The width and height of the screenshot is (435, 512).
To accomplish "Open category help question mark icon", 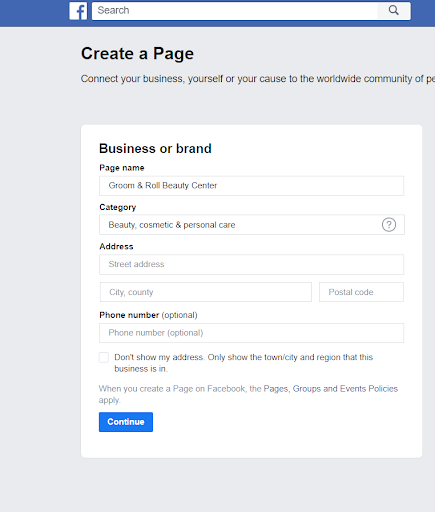I will tap(389, 225).
